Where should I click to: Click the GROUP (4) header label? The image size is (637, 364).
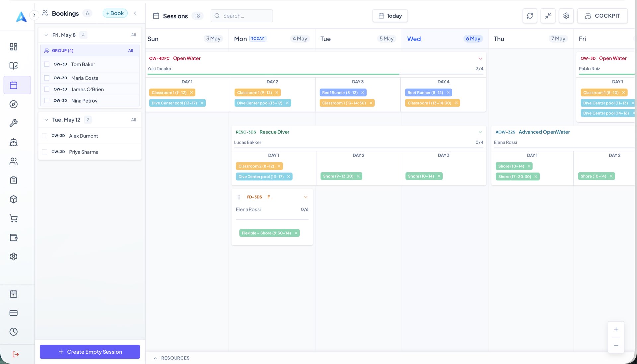[x=63, y=51]
